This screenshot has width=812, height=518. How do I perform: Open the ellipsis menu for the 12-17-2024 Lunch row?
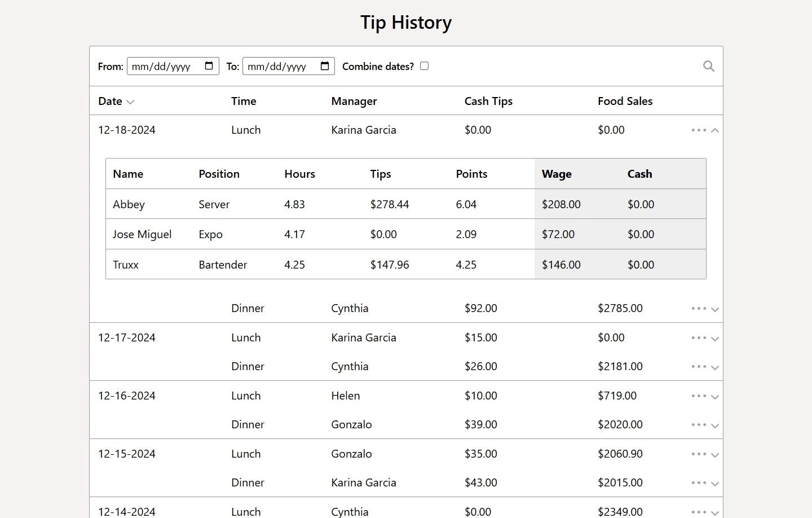698,337
